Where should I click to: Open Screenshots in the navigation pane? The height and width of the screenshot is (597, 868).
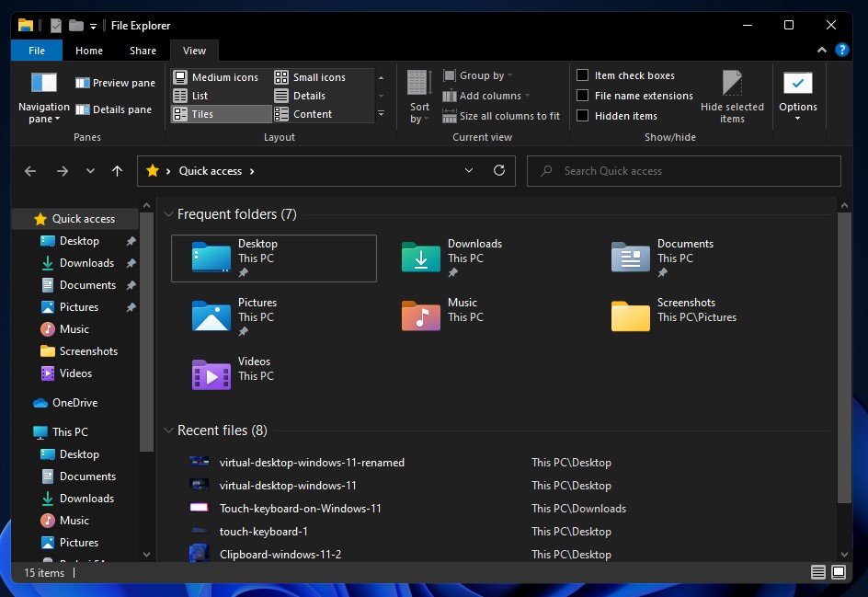click(x=88, y=351)
